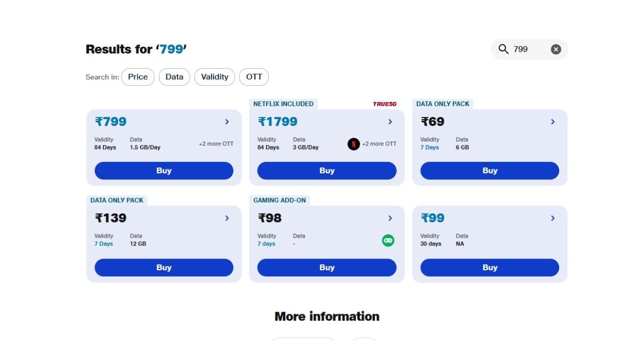Click the TRUE5G logo badge
The width and height of the screenshot is (644, 362).
tap(385, 104)
